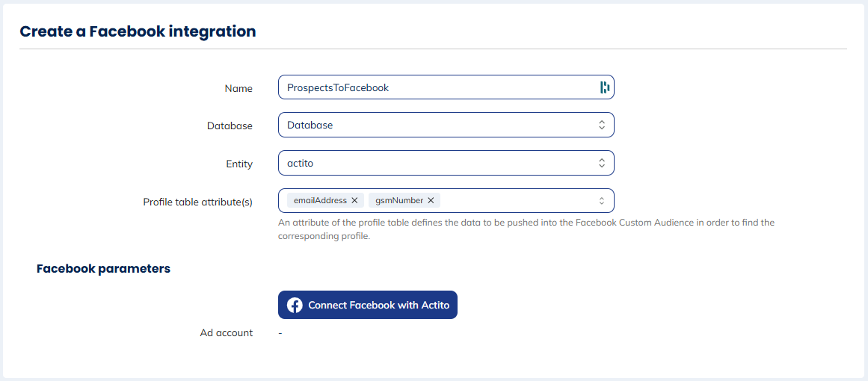Viewport: 868px width, 381px height.
Task: Click the 'Facebook parameters' section heading
Action: pyautogui.click(x=103, y=268)
